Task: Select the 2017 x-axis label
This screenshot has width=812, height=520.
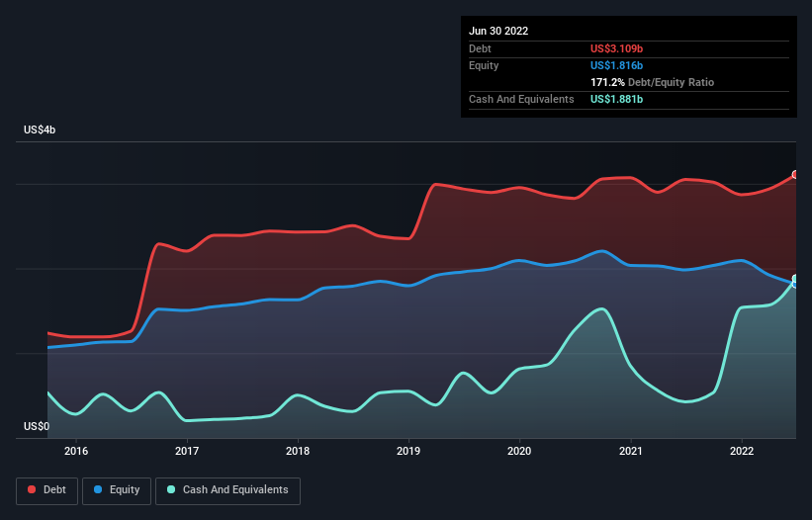Action: pyautogui.click(x=187, y=451)
